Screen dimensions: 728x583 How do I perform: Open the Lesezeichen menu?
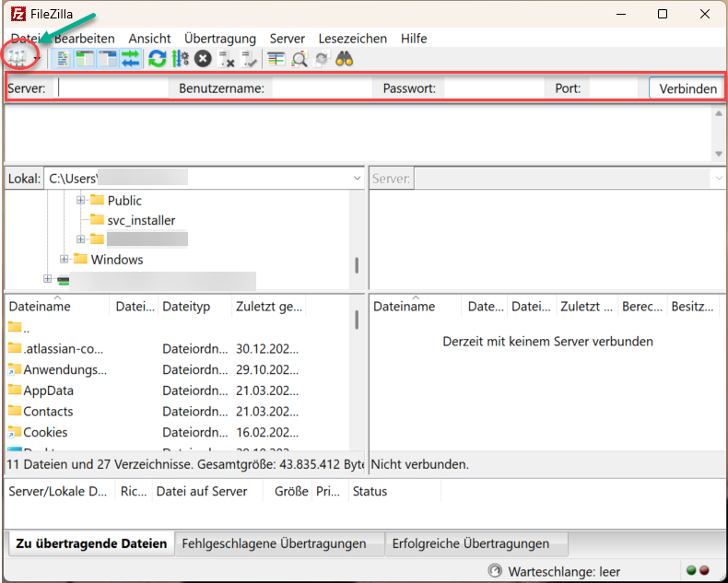(352, 39)
